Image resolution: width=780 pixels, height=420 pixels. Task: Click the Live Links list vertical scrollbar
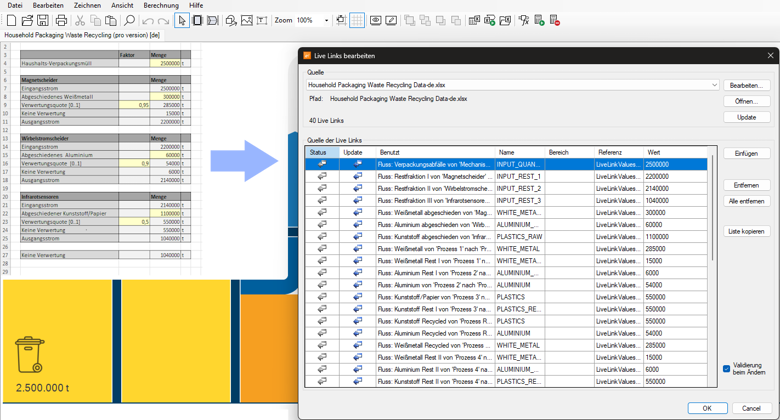pyautogui.click(x=712, y=207)
